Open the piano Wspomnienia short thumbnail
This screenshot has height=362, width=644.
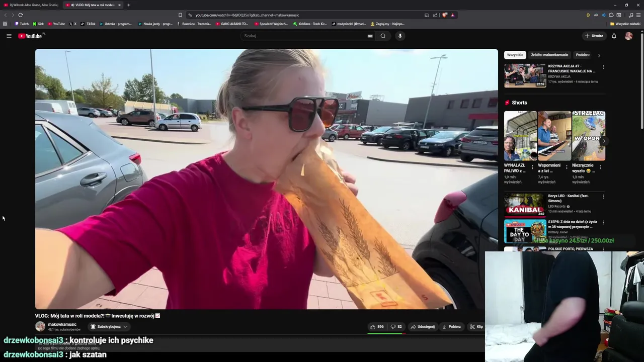coord(554,136)
